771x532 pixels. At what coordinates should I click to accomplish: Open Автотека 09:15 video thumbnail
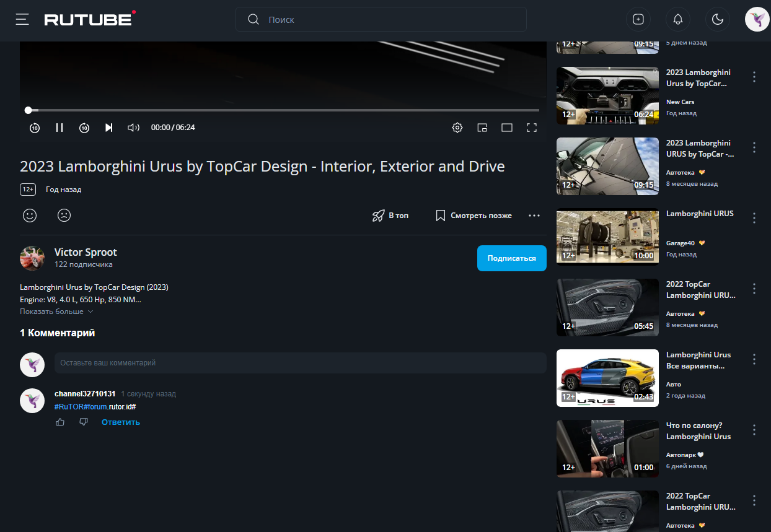point(607,166)
